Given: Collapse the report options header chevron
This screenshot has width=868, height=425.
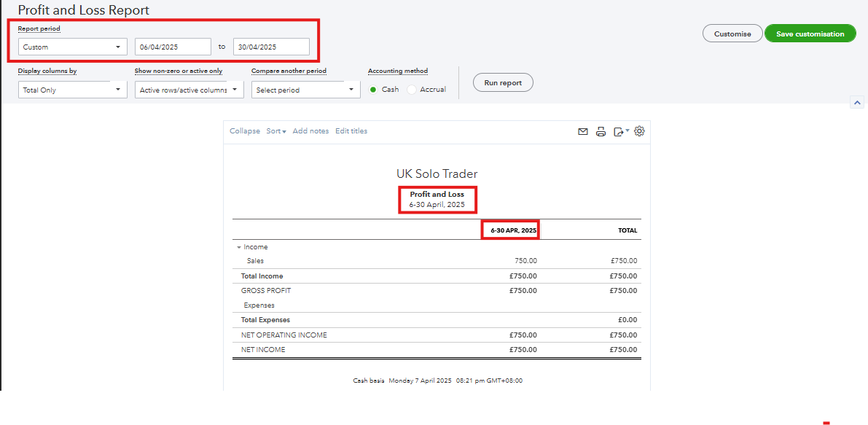Looking at the screenshot, I should coord(857,103).
